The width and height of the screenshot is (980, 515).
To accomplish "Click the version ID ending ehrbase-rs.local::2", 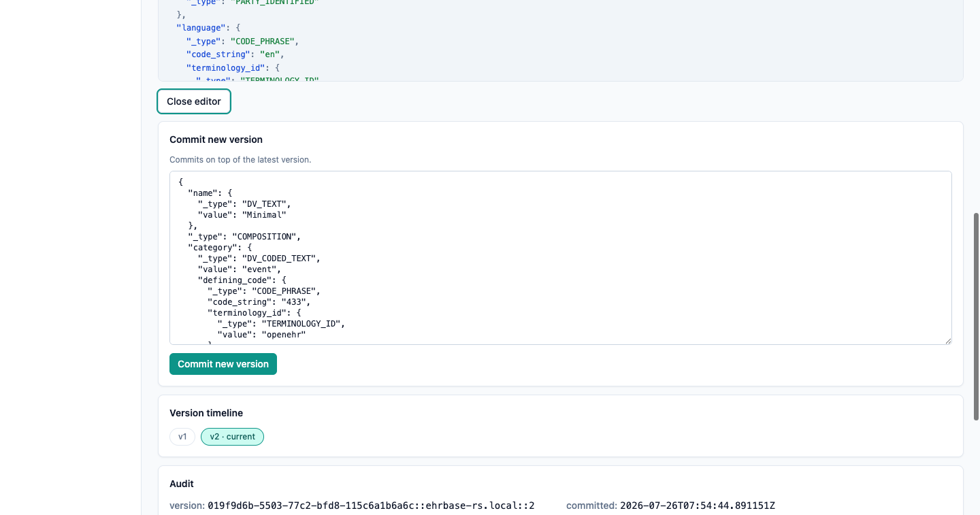I will 371,505.
